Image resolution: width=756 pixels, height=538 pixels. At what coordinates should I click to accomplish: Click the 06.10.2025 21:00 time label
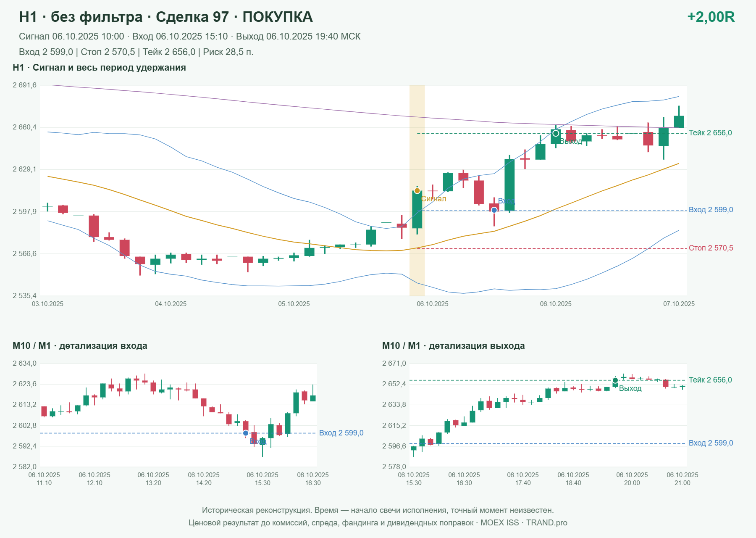coord(682,479)
